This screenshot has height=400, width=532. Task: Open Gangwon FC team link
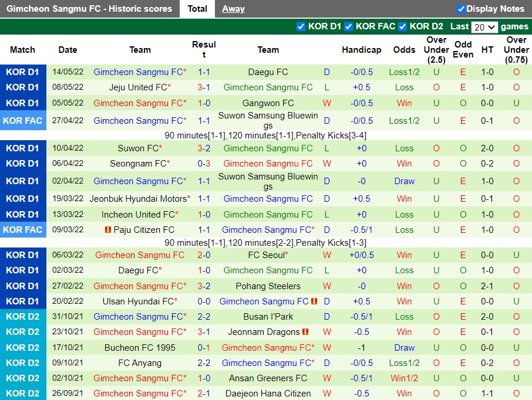click(268, 103)
